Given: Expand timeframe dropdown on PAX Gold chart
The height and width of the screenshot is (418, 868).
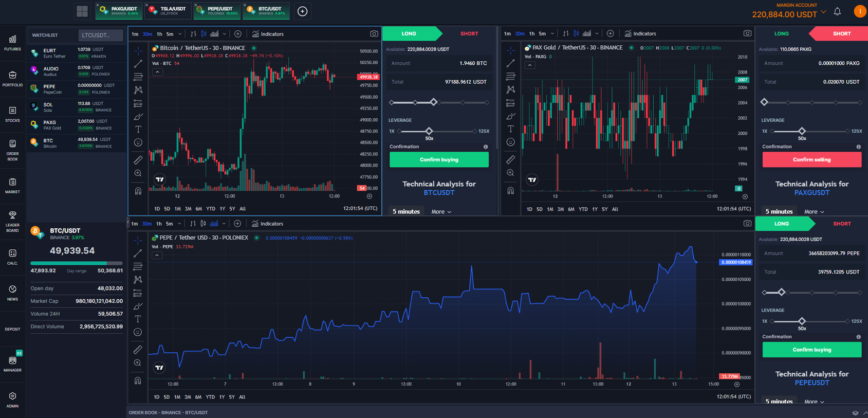Looking at the screenshot, I should click(x=552, y=33).
